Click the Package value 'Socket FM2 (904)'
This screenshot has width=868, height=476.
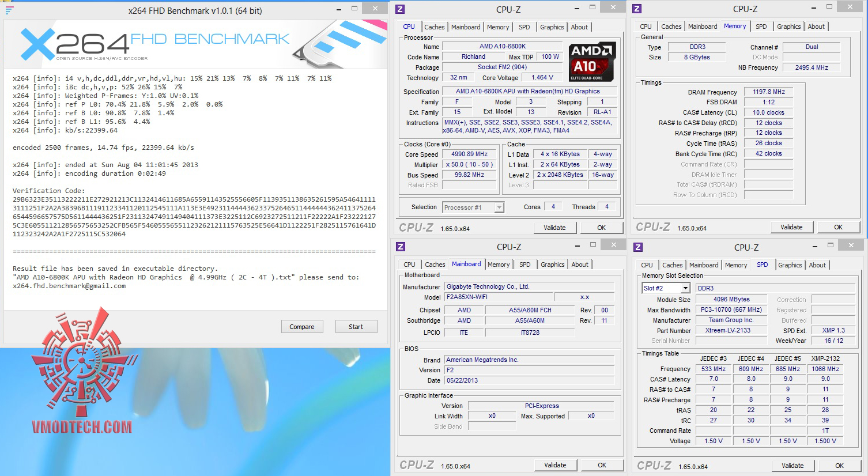pos(503,67)
